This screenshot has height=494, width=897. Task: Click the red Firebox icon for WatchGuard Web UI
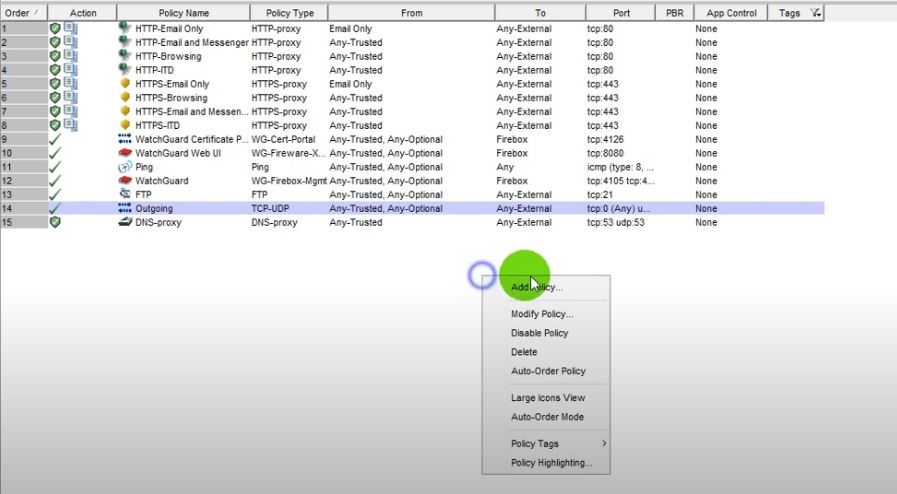(x=125, y=153)
